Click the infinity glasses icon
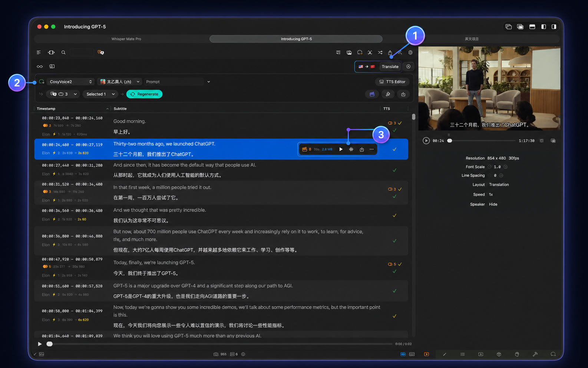Viewport: 588px width, 368px height. point(40,66)
